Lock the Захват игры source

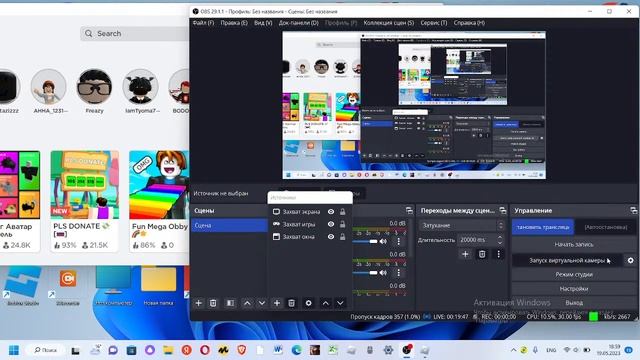[x=342, y=224]
